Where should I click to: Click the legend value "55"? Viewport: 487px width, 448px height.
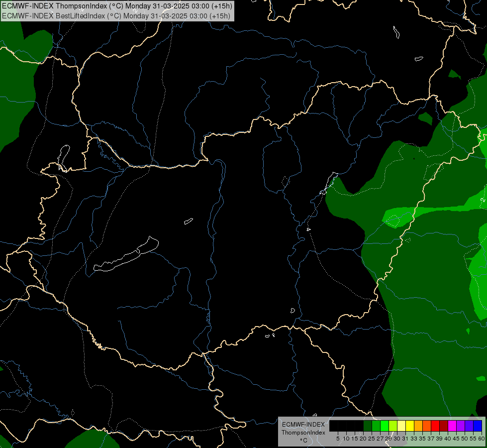[473, 439]
